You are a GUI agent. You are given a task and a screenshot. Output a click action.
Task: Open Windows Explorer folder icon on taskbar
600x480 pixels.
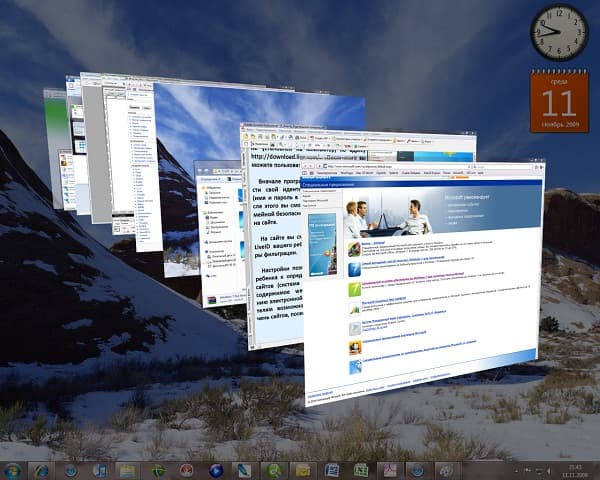click(128, 471)
